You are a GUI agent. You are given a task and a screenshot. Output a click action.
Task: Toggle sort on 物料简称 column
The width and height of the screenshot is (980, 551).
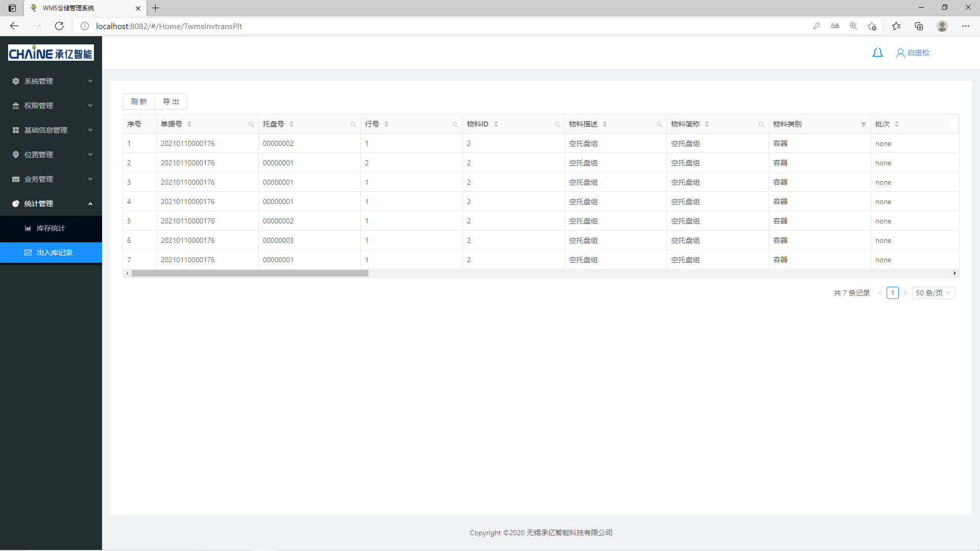click(x=707, y=124)
